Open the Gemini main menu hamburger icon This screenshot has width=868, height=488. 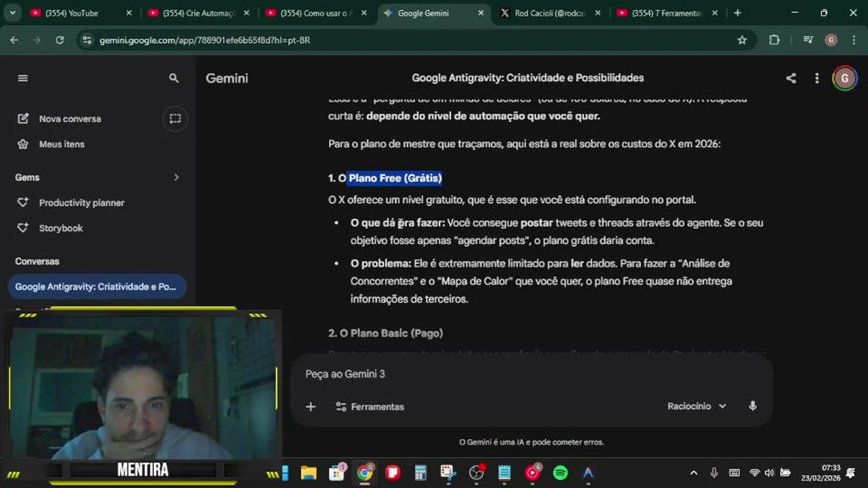[22, 78]
